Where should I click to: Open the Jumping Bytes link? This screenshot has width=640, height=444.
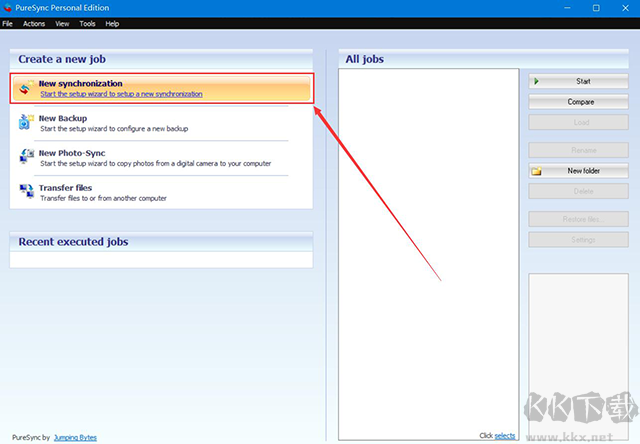pos(75,437)
